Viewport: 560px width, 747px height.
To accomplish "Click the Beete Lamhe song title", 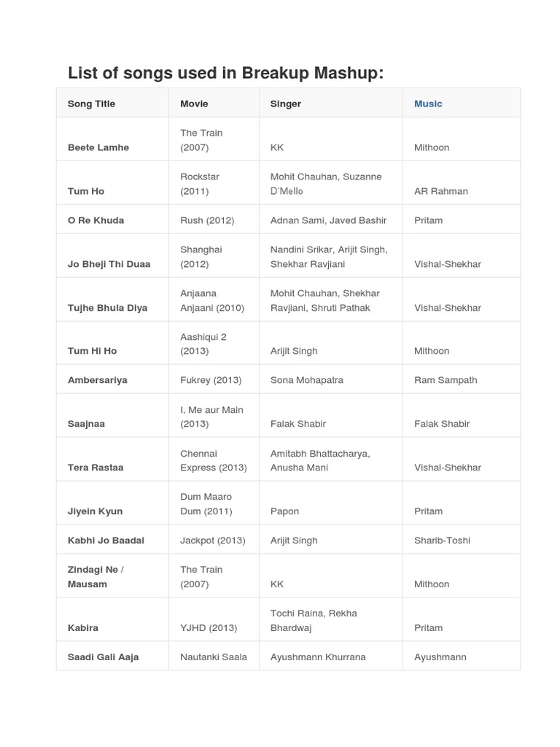I will pos(98,147).
